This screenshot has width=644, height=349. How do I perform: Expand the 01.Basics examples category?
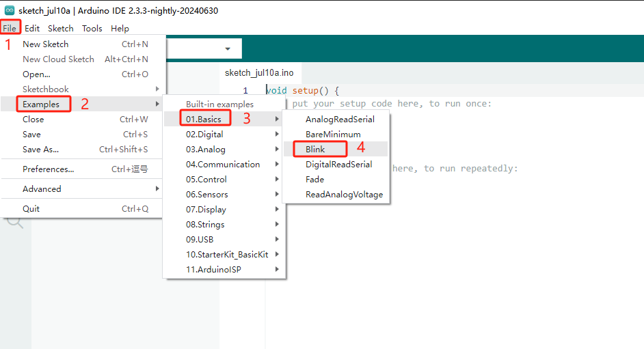pyautogui.click(x=224, y=119)
